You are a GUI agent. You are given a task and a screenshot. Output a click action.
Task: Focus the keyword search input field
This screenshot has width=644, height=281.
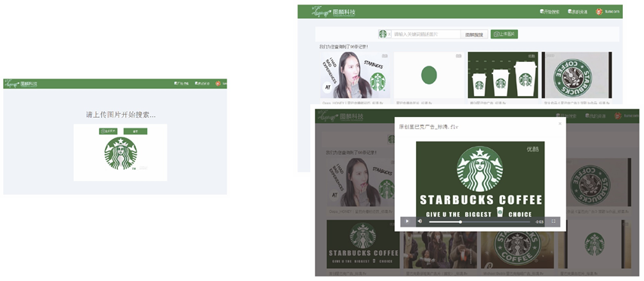pos(427,35)
